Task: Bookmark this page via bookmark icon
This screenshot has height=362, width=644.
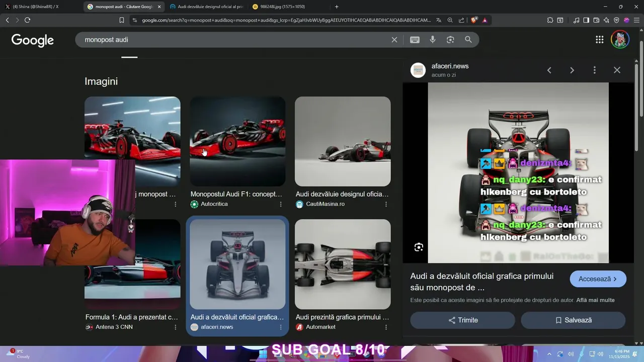Action: (122, 20)
